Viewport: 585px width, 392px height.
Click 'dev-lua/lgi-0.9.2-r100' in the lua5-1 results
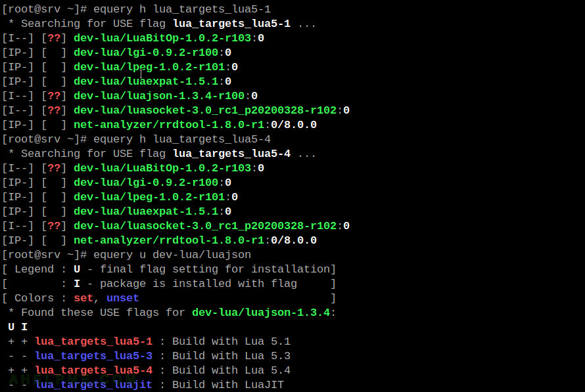(146, 53)
